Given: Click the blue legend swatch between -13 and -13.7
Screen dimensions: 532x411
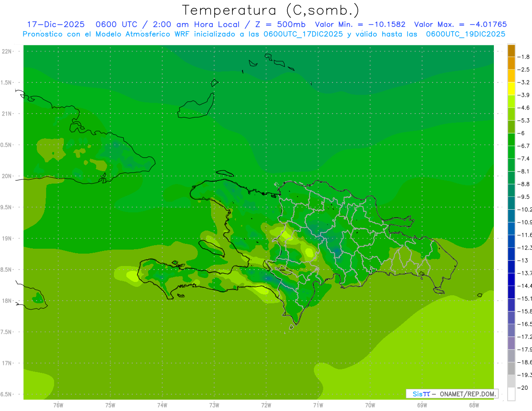Looking at the screenshot, I should coord(511,266).
